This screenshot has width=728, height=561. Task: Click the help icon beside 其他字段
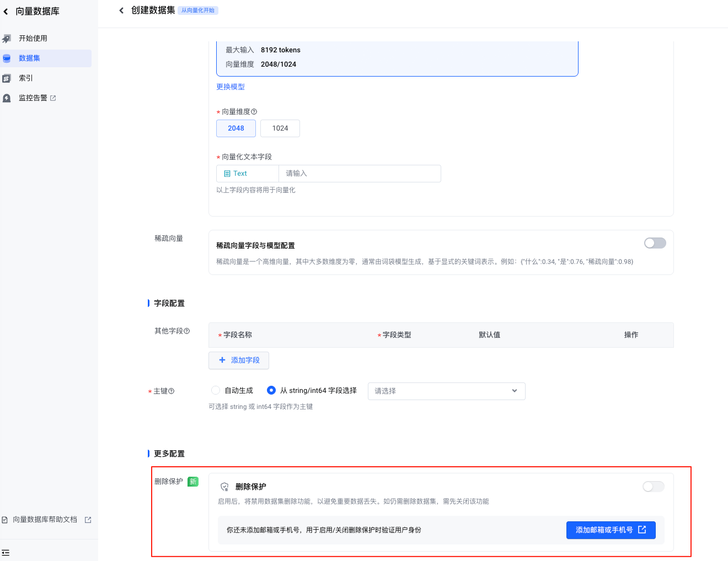pos(186,331)
